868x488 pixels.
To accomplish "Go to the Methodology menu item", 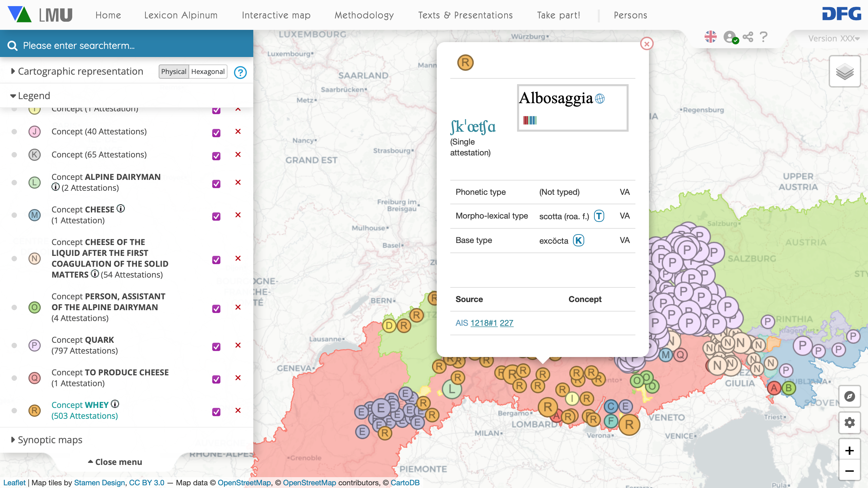I will [x=364, y=15].
